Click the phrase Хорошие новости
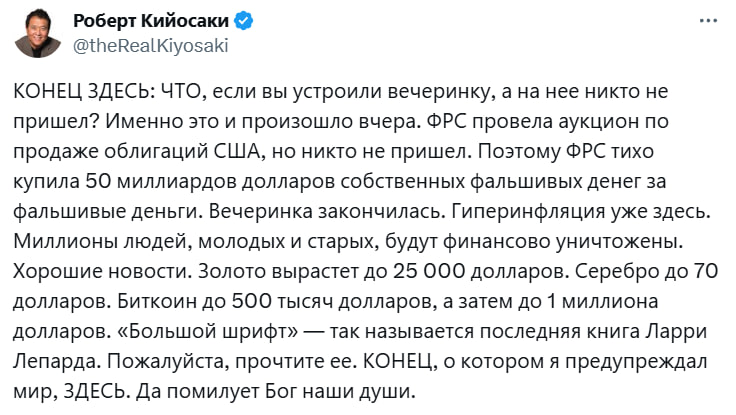The image size is (736, 415). click(x=102, y=271)
